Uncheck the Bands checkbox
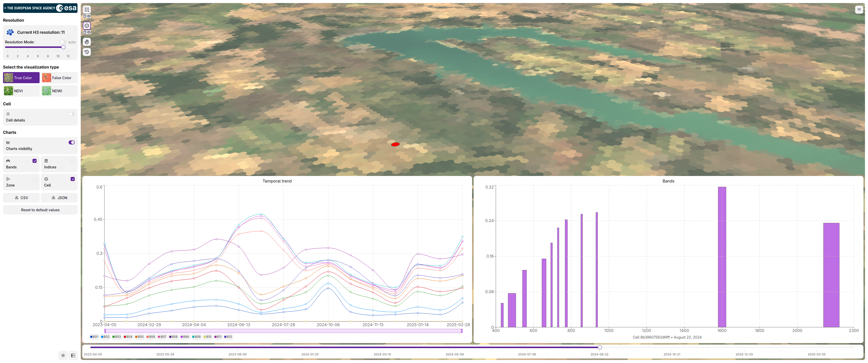Image resolution: width=868 pixels, height=363 pixels. [34, 161]
